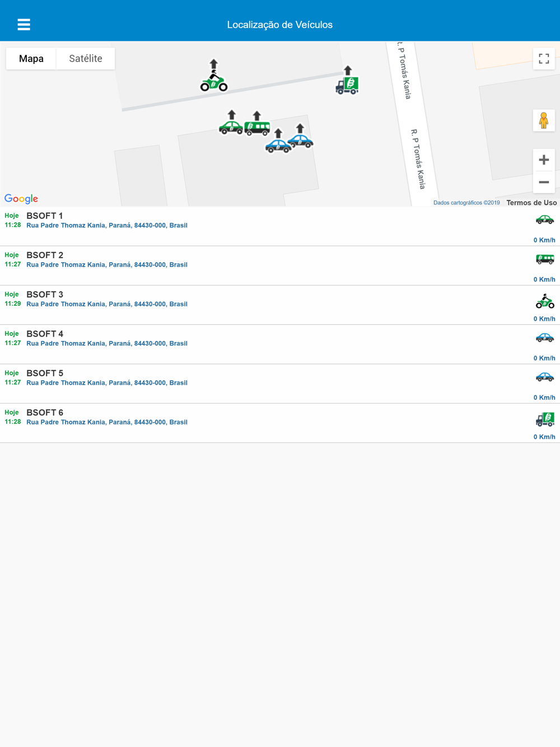Select the Street View pegman
This screenshot has width=560, height=747.
click(544, 120)
